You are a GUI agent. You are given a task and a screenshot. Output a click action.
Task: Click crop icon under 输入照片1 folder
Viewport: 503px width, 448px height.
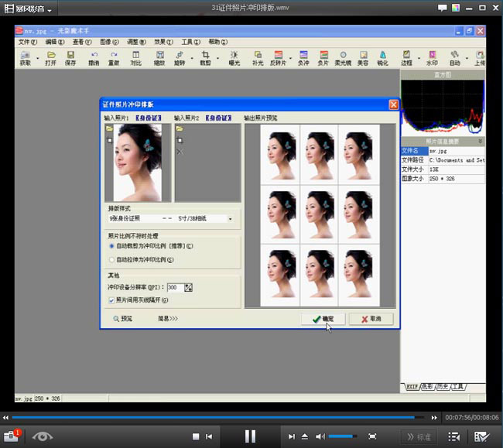(110, 140)
